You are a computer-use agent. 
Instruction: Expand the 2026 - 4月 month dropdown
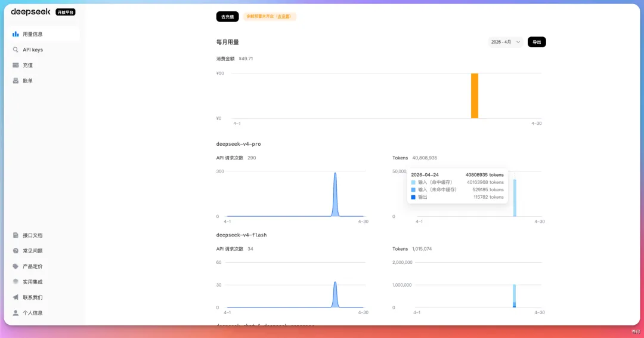[x=506, y=42]
